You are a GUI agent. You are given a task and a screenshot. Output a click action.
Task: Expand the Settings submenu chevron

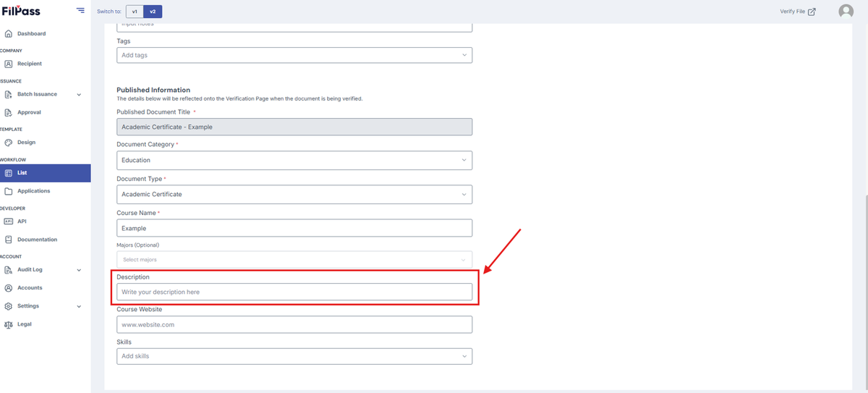click(79, 306)
